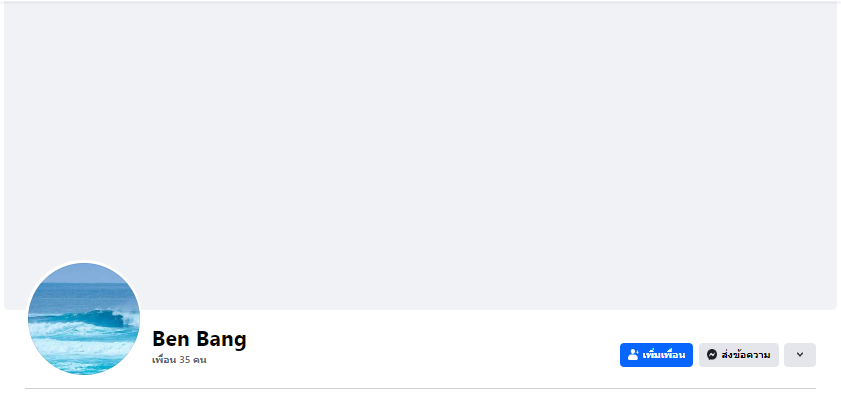
Task: Open the เพื่อน 35 คน friends link
Action: [x=179, y=360]
